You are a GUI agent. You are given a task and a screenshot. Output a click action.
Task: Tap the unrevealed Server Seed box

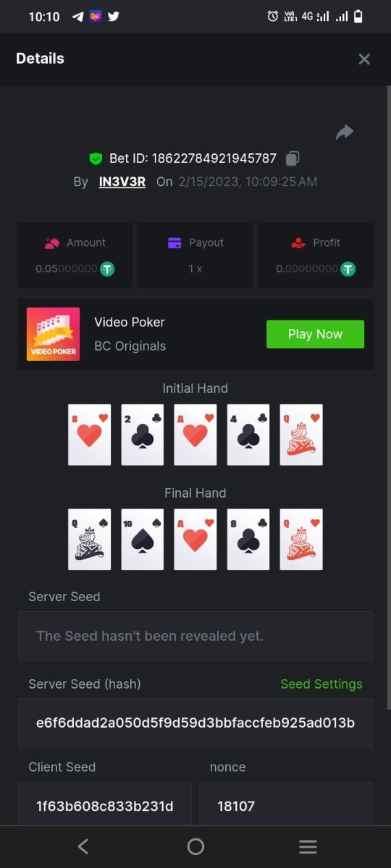coord(195,636)
